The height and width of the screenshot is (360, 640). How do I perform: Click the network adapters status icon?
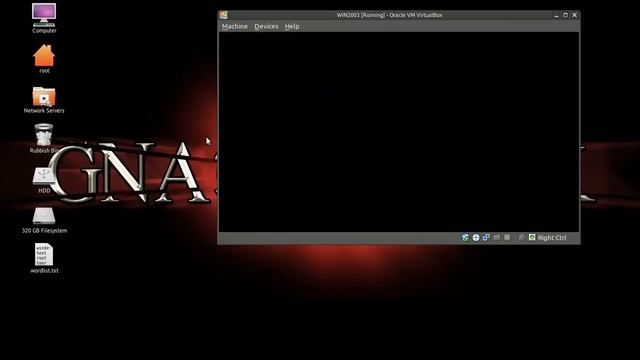click(486, 237)
